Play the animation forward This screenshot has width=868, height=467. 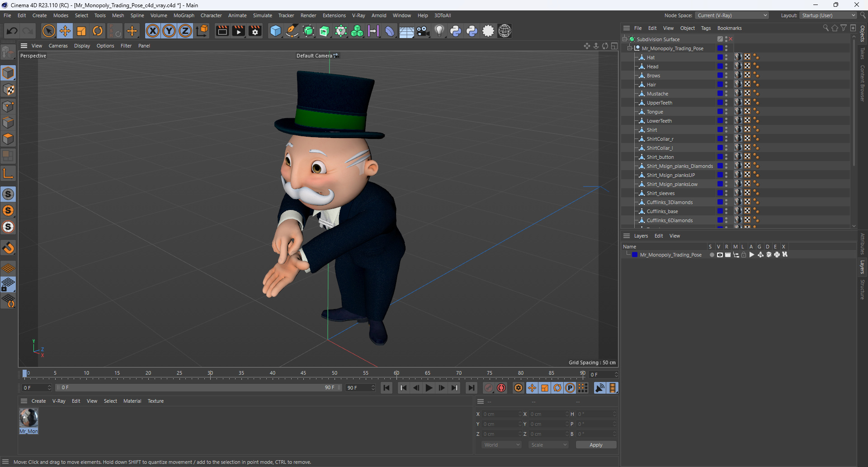tap(429, 388)
